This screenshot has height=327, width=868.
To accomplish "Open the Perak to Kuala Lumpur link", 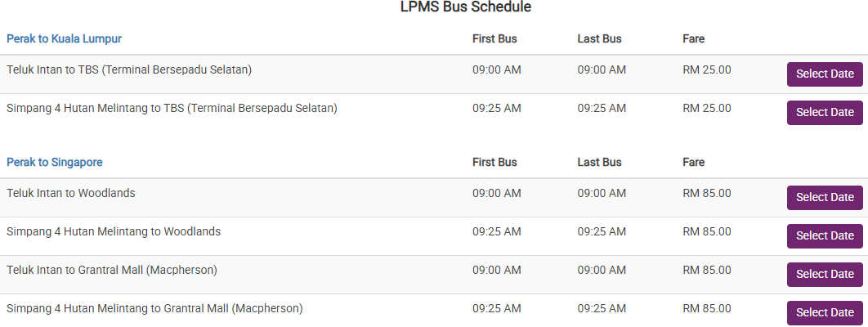I will pos(65,38).
